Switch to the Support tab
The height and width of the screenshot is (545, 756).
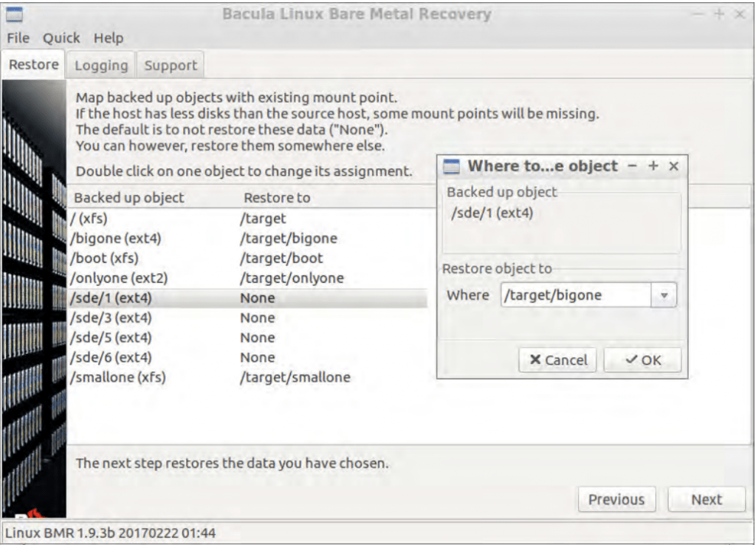171,66
